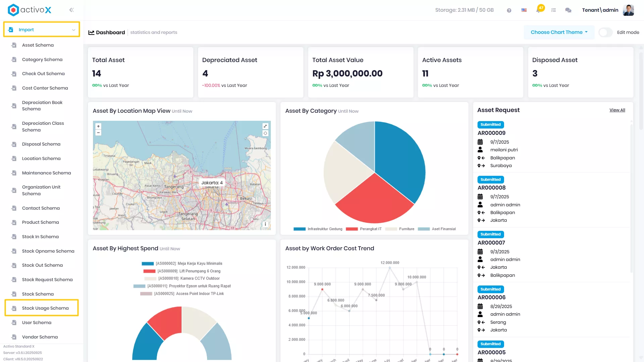
Task: Toggle Meja Kerja Kayu Minimalis legend entry
Action: point(182,264)
